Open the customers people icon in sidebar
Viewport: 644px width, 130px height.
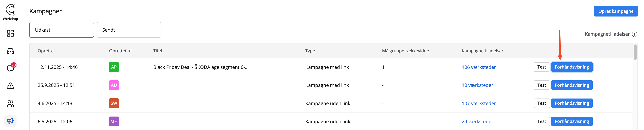coord(10,103)
